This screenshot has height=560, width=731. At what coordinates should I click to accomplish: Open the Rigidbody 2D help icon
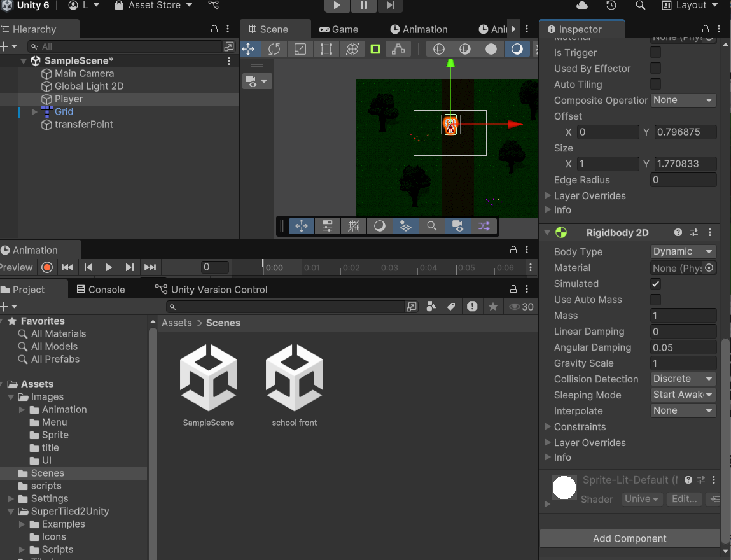678,232
